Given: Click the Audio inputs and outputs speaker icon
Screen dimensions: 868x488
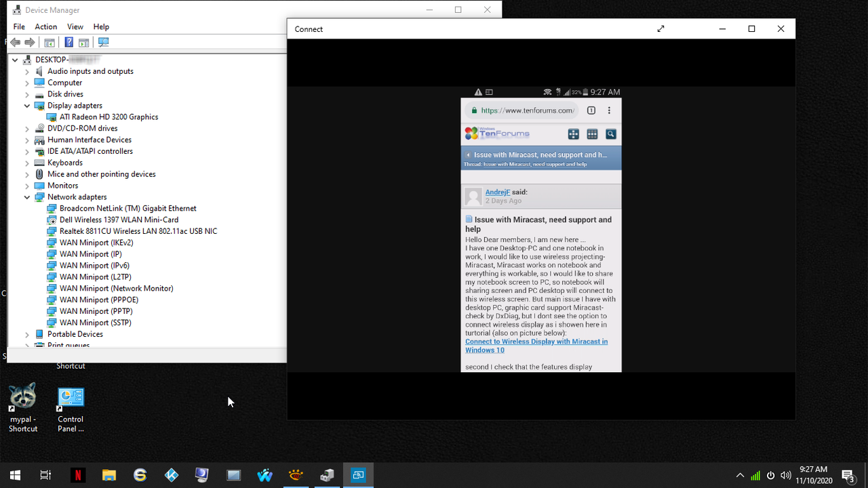Looking at the screenshot, I should click(39, 71).
